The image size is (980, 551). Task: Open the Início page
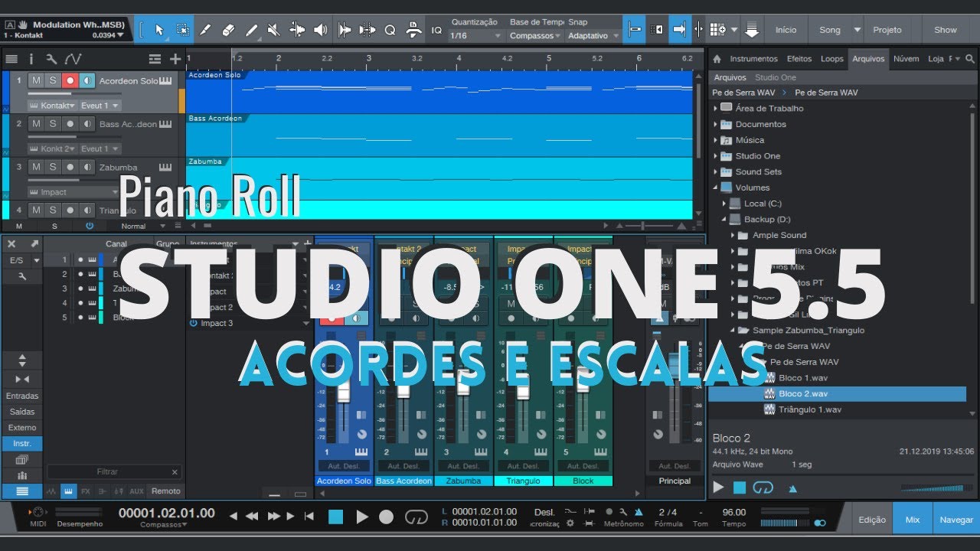coord(786,30)
